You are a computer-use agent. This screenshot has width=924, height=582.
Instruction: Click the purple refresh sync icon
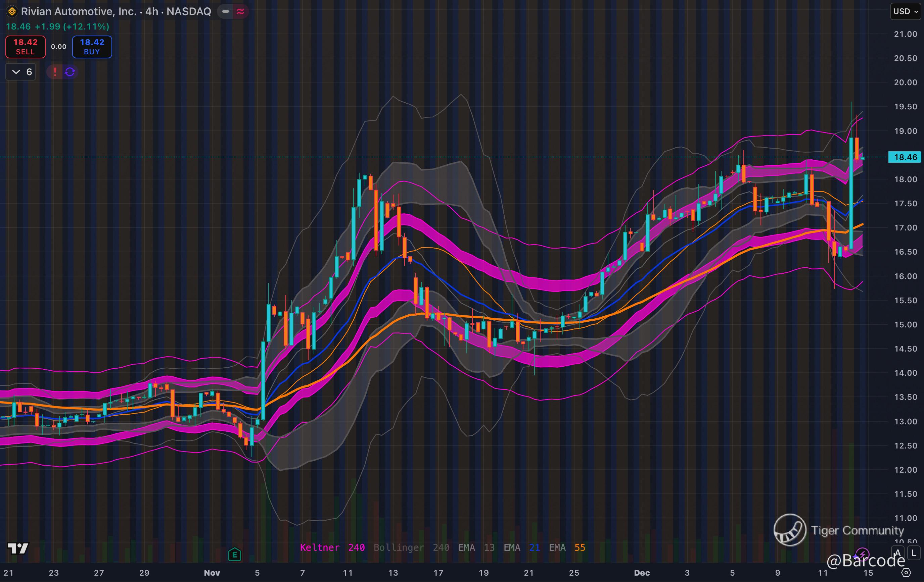coord(70,72)
